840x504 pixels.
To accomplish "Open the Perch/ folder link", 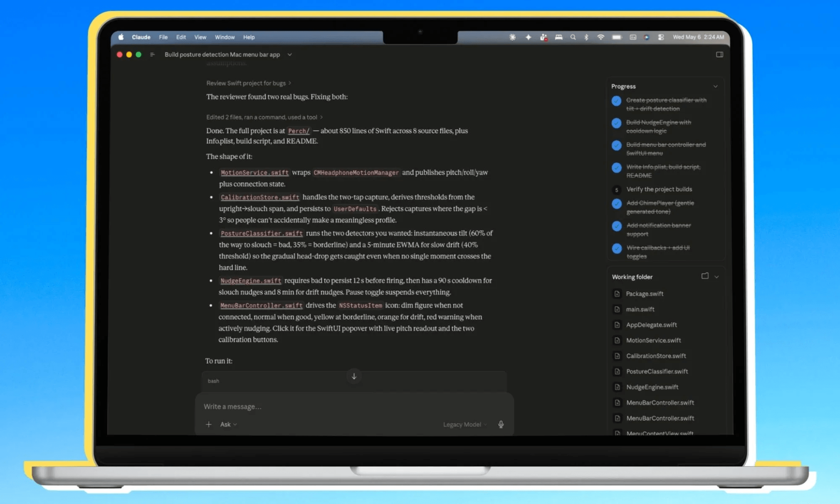I will click(x=299, y=131).
